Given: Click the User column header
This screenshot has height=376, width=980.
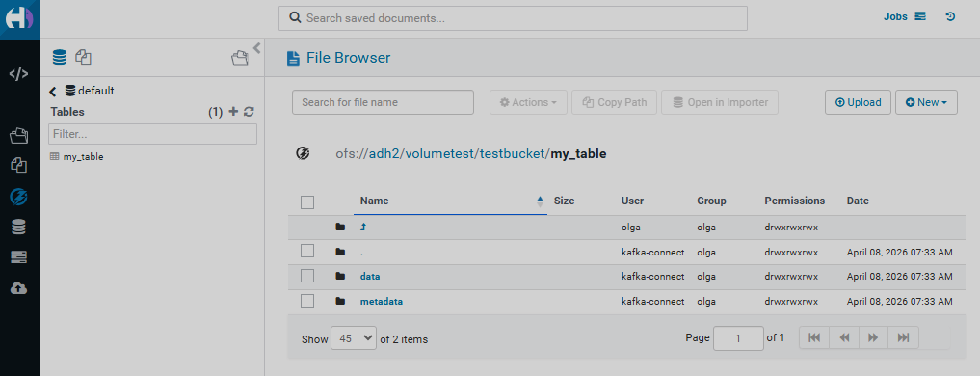Looking at the screenshot, I should (x=632, y=201).
